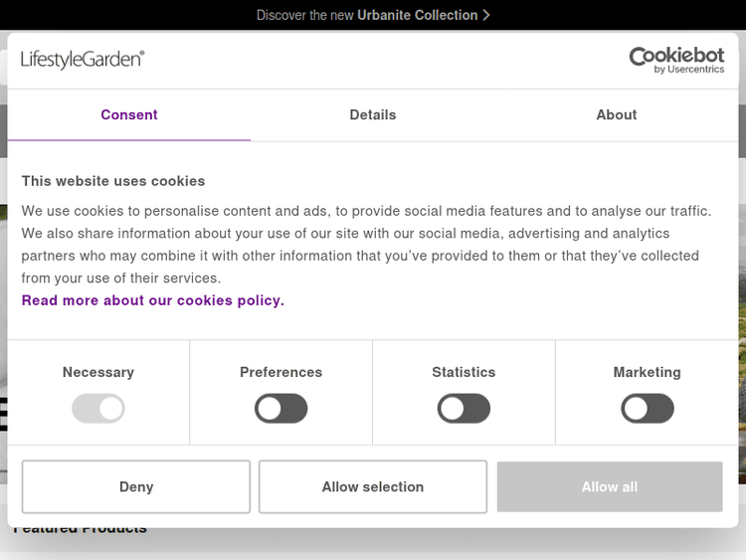Click the Marketing category label
Viewport: 746px width, 560px height.
click(648, 372)
